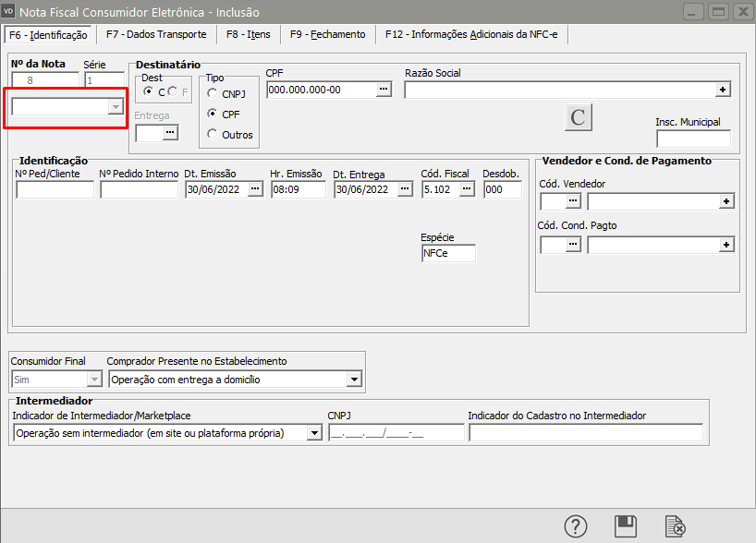Image resolution: width=756 pixels, height=543 pixels.
Task: Expand Indicador de Intermediador/Marketplace dropdown
Action: coord(314,433)
